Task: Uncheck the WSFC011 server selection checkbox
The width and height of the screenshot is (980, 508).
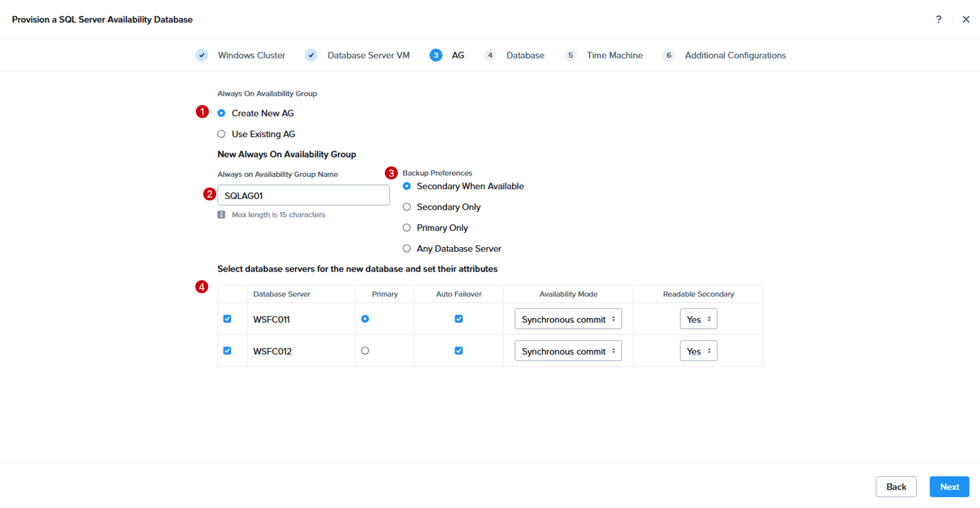Action: (x=227, y=319)
